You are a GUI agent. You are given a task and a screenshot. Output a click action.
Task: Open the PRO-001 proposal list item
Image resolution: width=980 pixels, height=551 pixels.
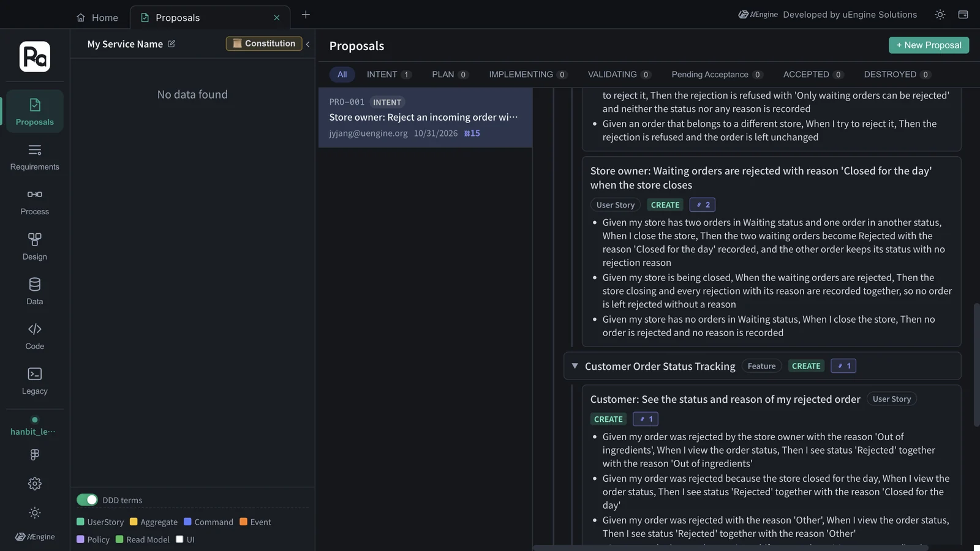[x=425, y=118]
